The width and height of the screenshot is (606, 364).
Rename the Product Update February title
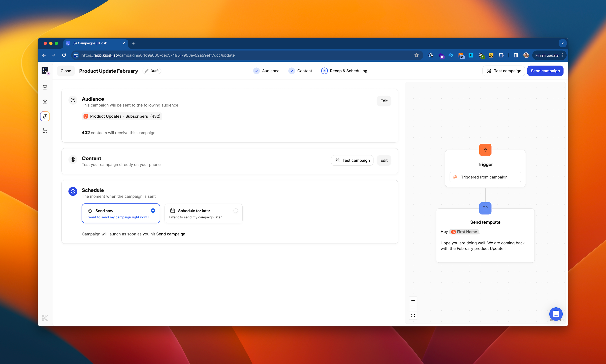109,71
